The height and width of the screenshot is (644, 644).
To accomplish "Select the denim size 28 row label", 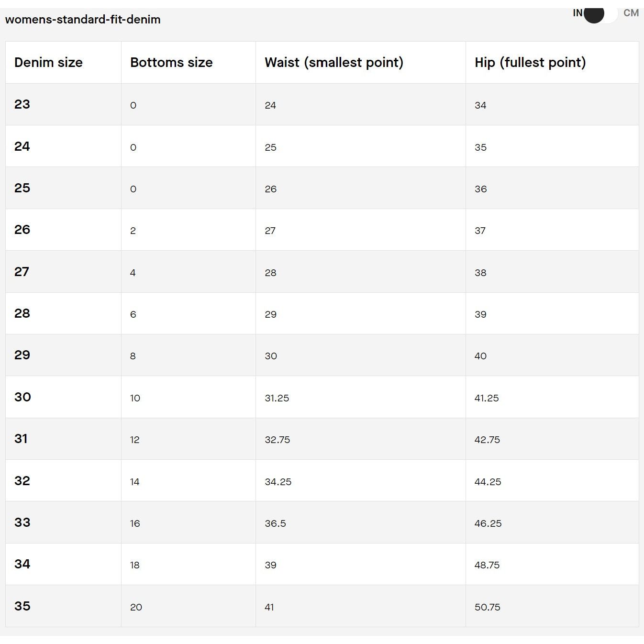I will tap(22, 313).
